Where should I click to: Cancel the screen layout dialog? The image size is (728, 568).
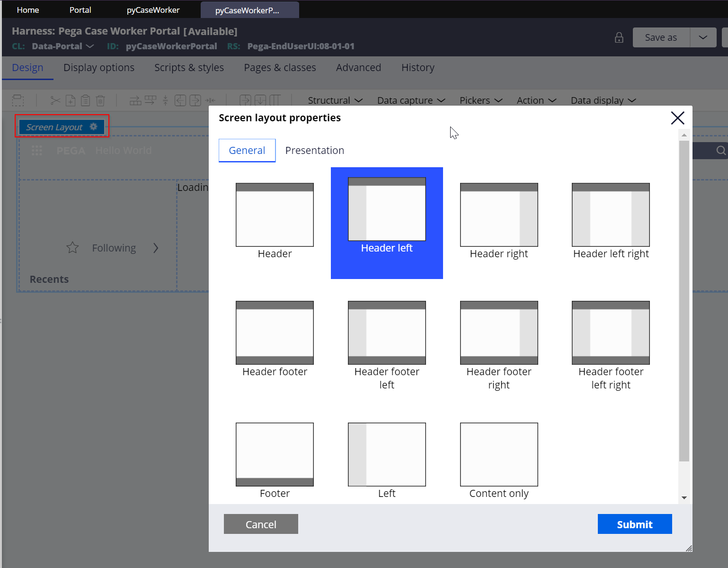pos(260,524)
